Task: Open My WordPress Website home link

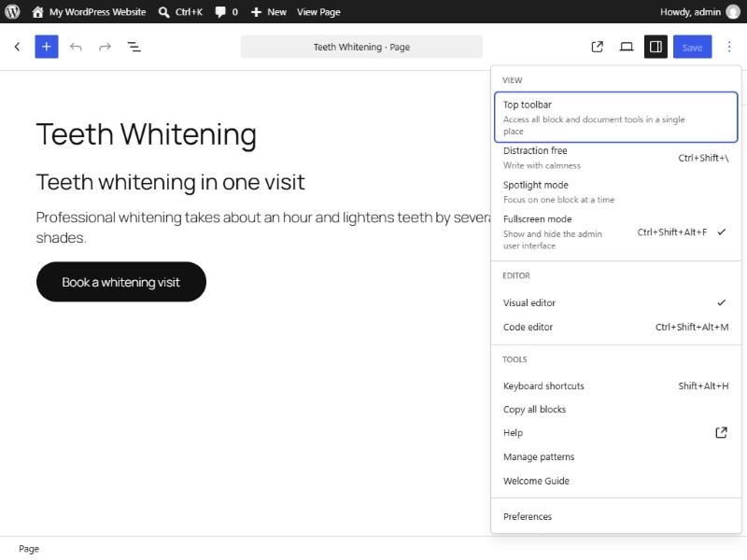Action: point(89,11)
